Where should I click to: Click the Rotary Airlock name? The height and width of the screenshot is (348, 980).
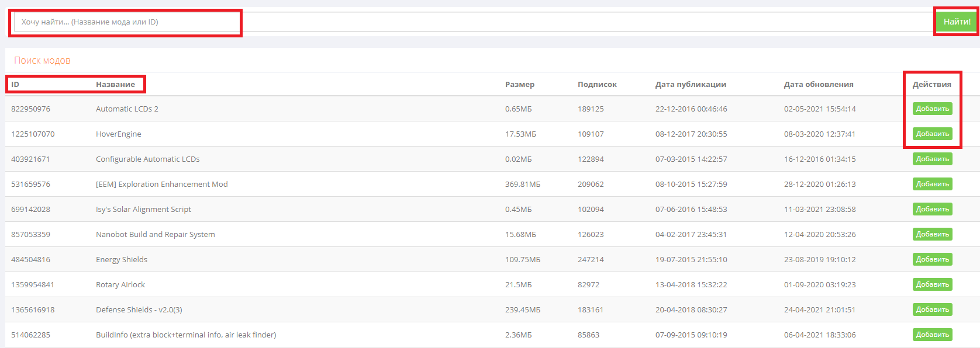point(120,284)
